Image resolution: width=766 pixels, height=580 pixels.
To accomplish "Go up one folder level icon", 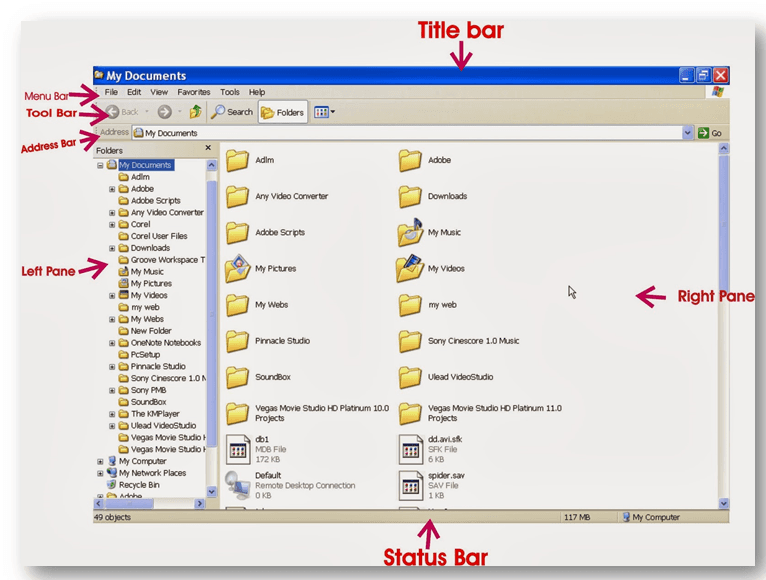I will tap(195, 112).
